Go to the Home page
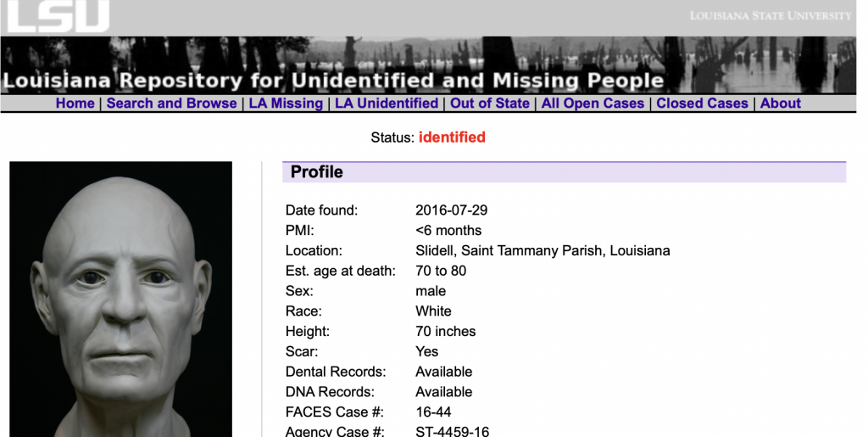868x437 pixels. pos(75,104)
